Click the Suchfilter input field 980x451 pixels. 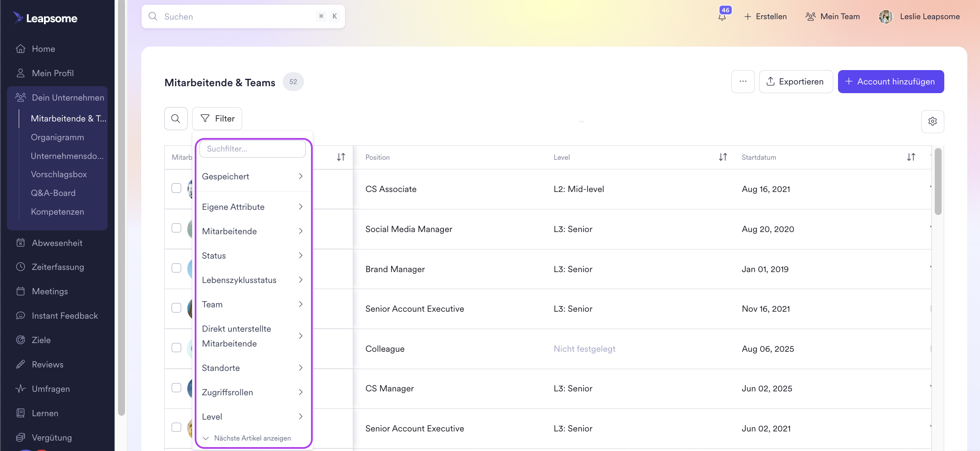tap(252, 149)
